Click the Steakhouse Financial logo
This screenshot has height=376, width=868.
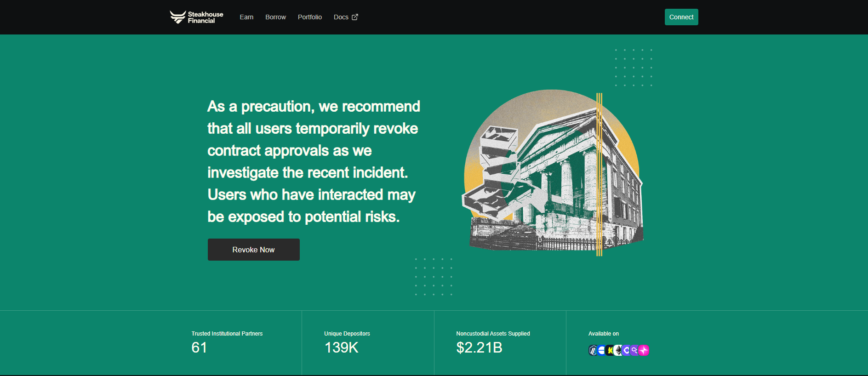(x=196, y=17)
